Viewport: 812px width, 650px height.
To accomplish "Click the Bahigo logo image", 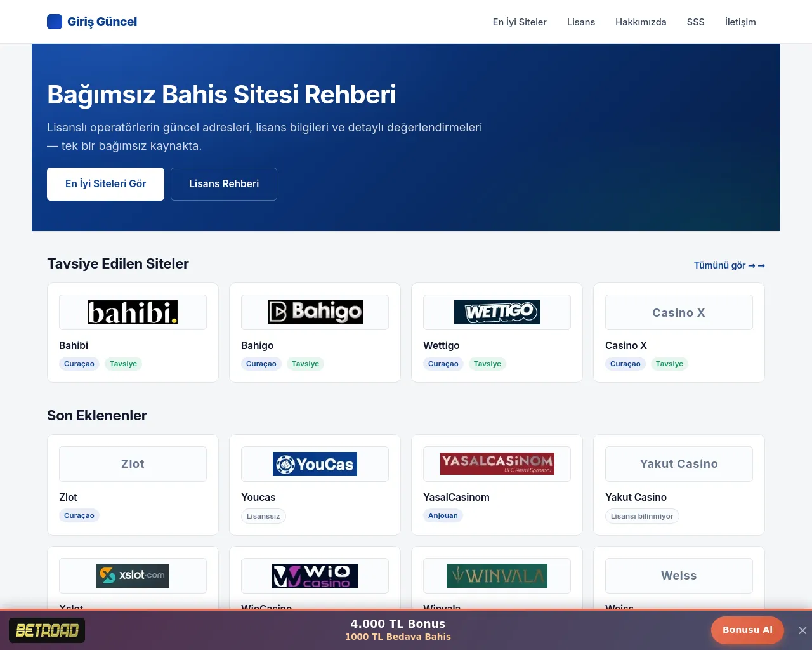I will pos(315,312).
